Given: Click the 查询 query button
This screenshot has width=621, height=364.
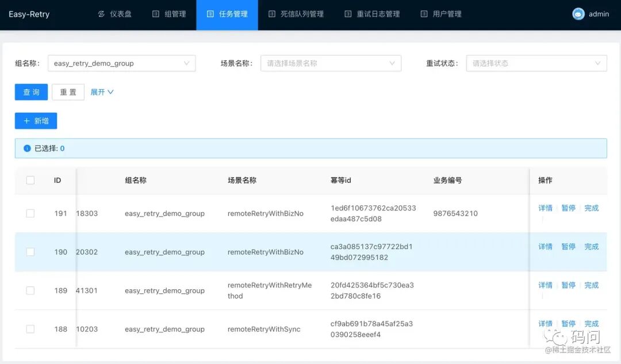Looking at the screenshot, I should click(31, 92).
